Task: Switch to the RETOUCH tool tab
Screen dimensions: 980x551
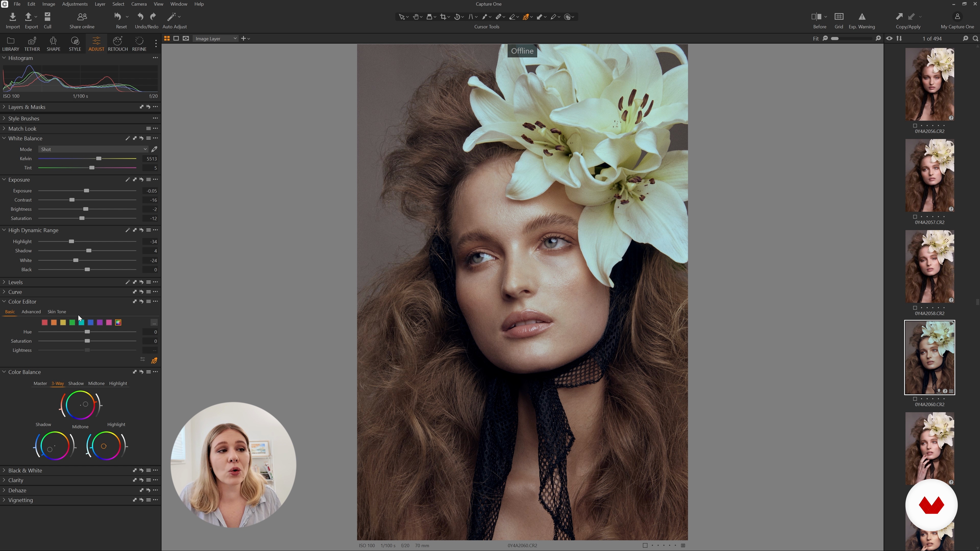Action: coord(118,44)
